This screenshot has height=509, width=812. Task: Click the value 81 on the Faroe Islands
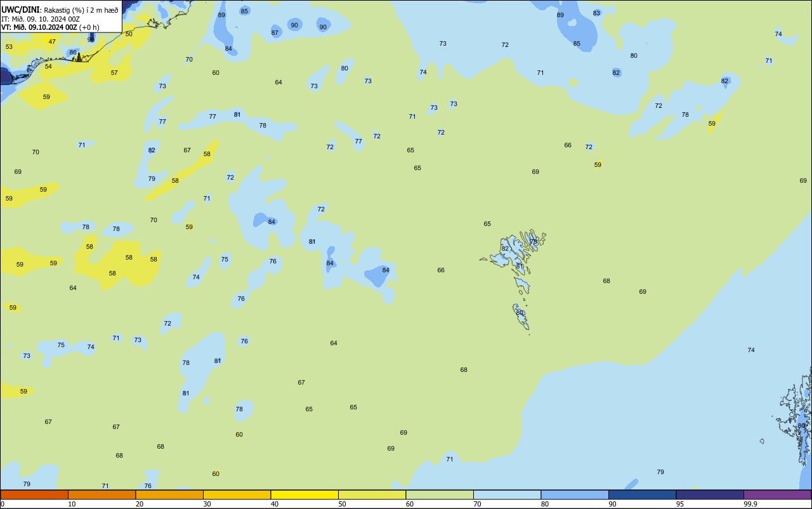(x=520, y=266)
